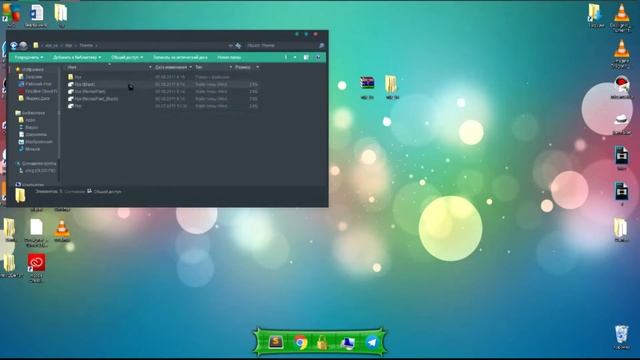Open Sublime Text from the dock
640x360 pixels.
click(x=276, y=342)
